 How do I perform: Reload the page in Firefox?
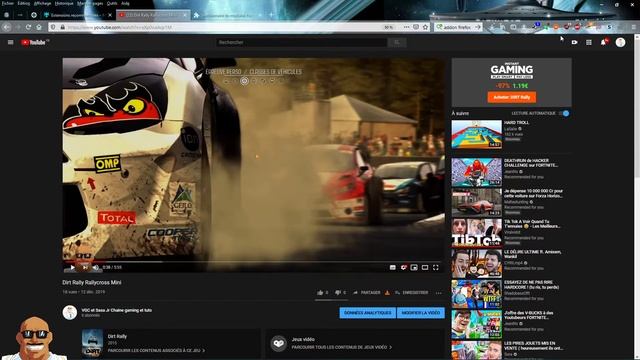click(x=28, y=27)
